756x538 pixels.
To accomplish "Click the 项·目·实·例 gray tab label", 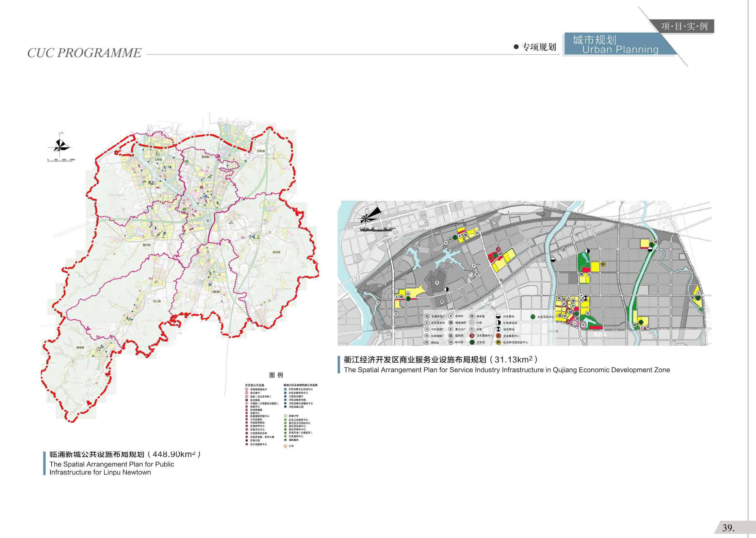I will point(684,26).
